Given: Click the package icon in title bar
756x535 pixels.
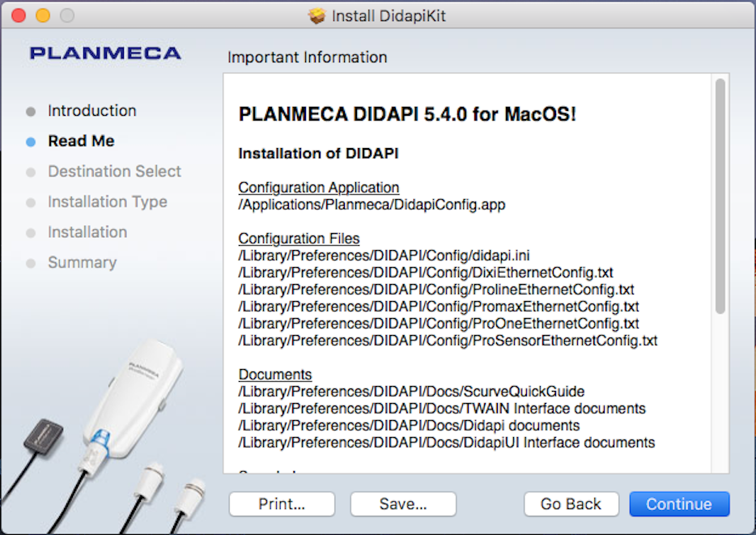Looking at the screenshot, I should [317, 16].
